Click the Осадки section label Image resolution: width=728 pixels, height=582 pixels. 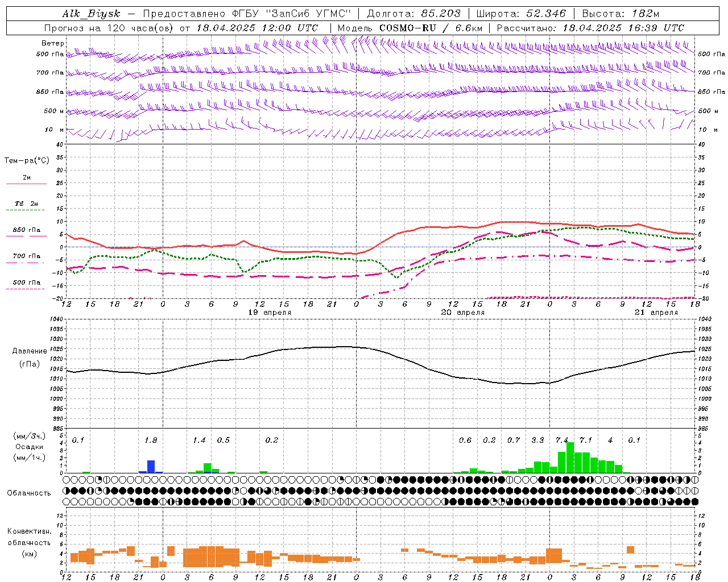pyautogui.click(x=30, y=447)
